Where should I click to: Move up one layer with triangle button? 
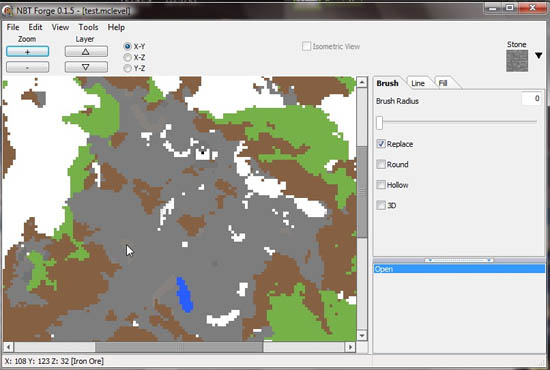86,52
